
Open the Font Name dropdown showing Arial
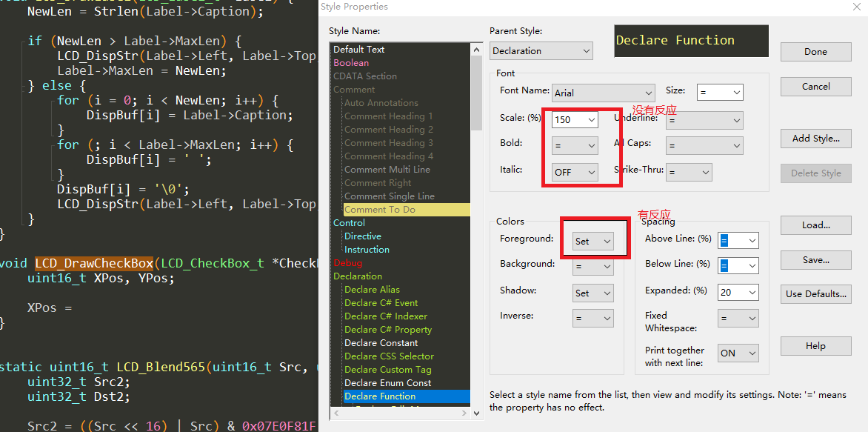pyautogui.click(x=604, y=93)
